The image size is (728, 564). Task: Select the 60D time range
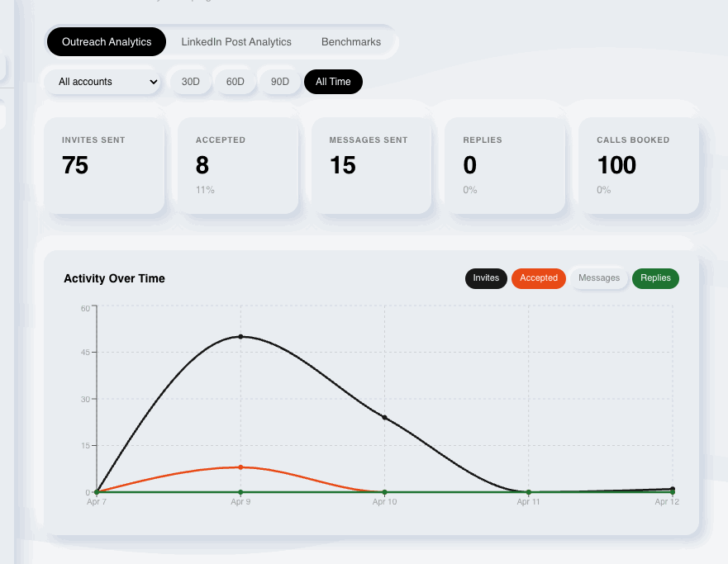point(236,82)
